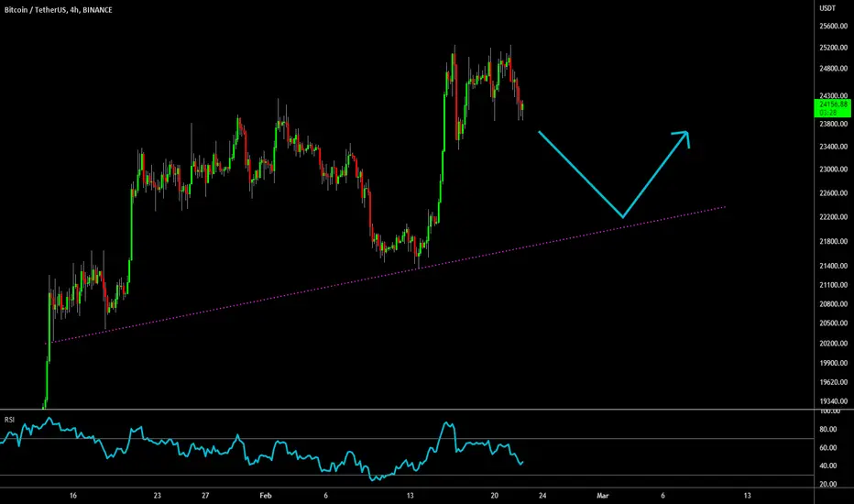Select the dotted magenta trendline
This screenshot has height=504, width=854.
[385, 275]
